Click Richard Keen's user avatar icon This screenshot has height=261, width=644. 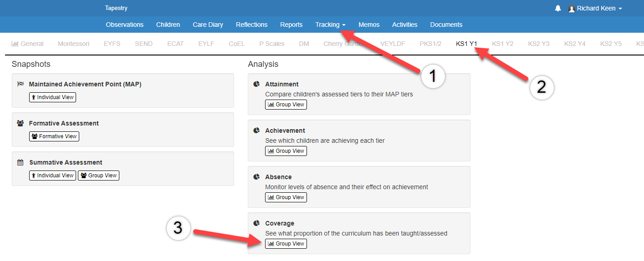572,9
